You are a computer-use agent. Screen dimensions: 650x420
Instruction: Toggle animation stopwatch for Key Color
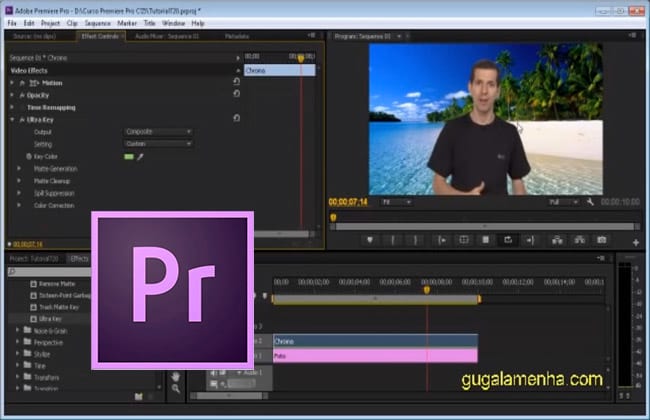(x=29, y=156)
